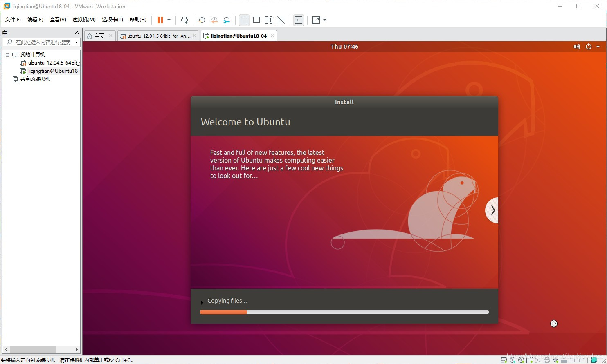Open the 选项卡(T) menu

[x=112, y=20]
